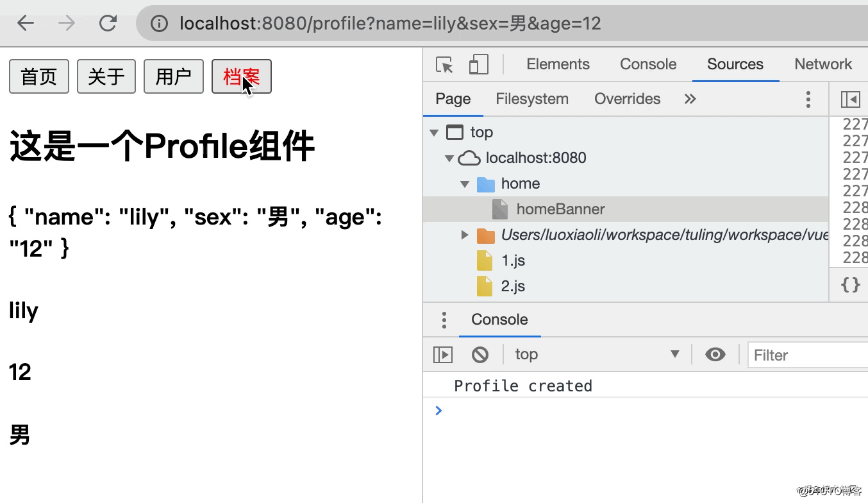Open the console drawer three-dot menu

[x=444, y=320]
